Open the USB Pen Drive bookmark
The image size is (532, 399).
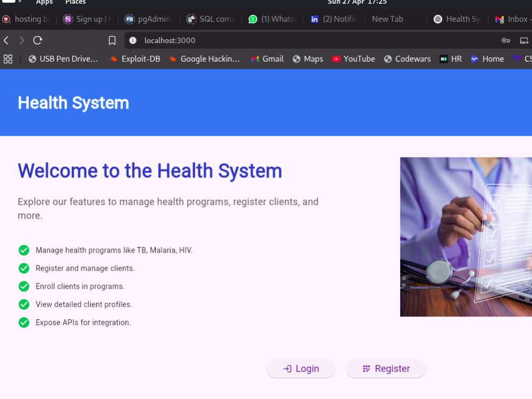(63, 59)
